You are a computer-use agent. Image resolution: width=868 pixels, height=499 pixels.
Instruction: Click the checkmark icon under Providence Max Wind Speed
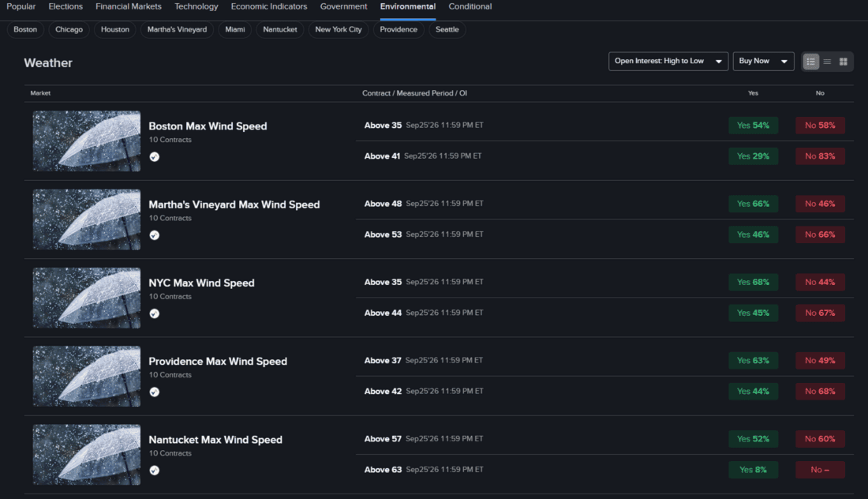(x=155, y=392)
